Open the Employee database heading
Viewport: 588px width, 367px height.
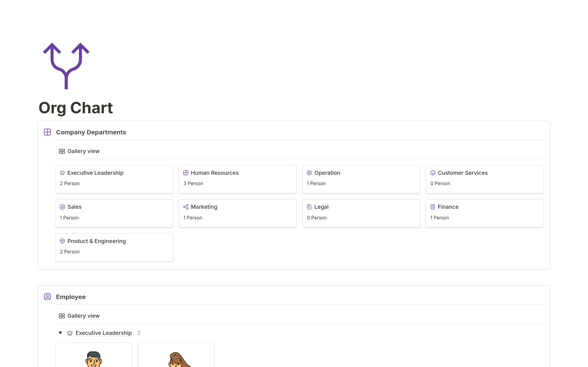[71, 297]
